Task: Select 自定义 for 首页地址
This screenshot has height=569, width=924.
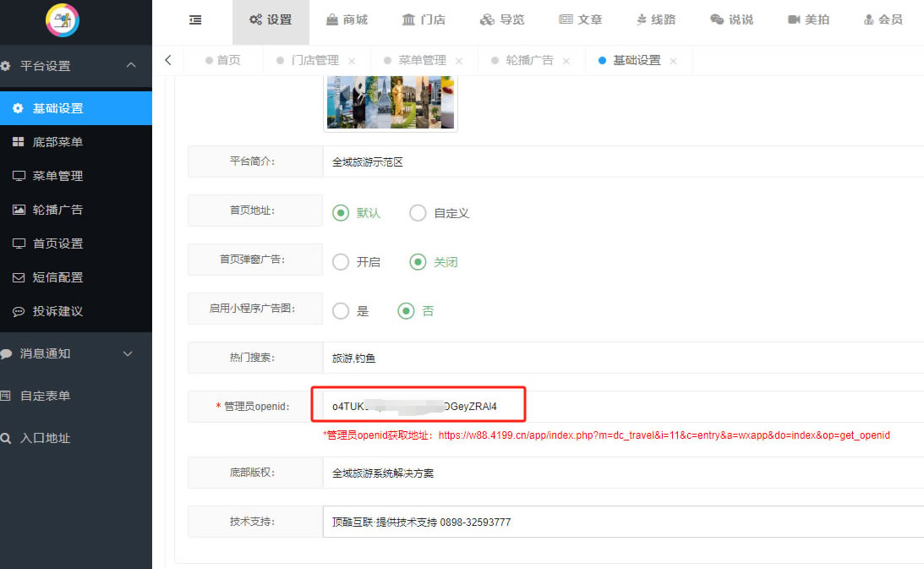Action: coord(418,213)
